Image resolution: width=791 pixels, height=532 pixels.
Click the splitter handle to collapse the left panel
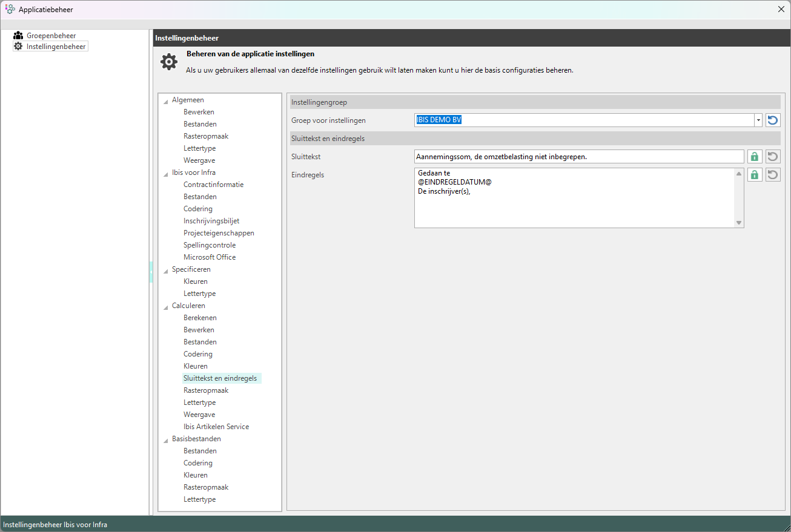pyautogui.click(x=151, y=272)
